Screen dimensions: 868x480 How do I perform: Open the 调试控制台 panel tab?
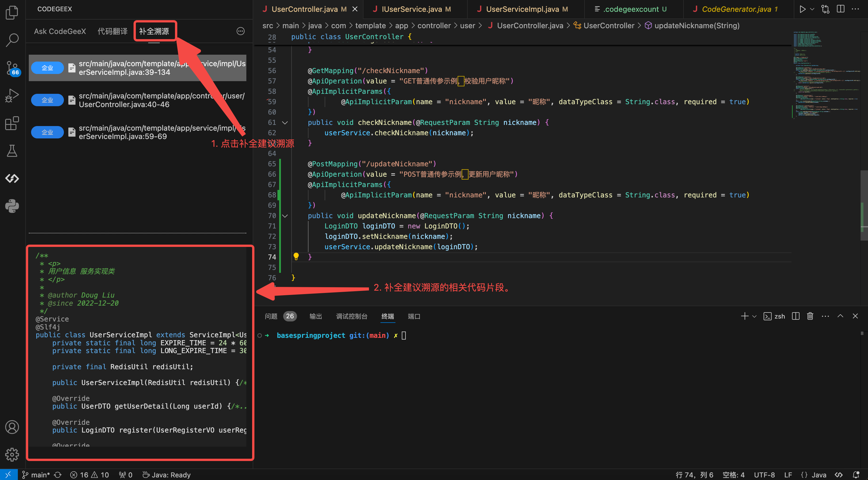click(x=351, y=316)
